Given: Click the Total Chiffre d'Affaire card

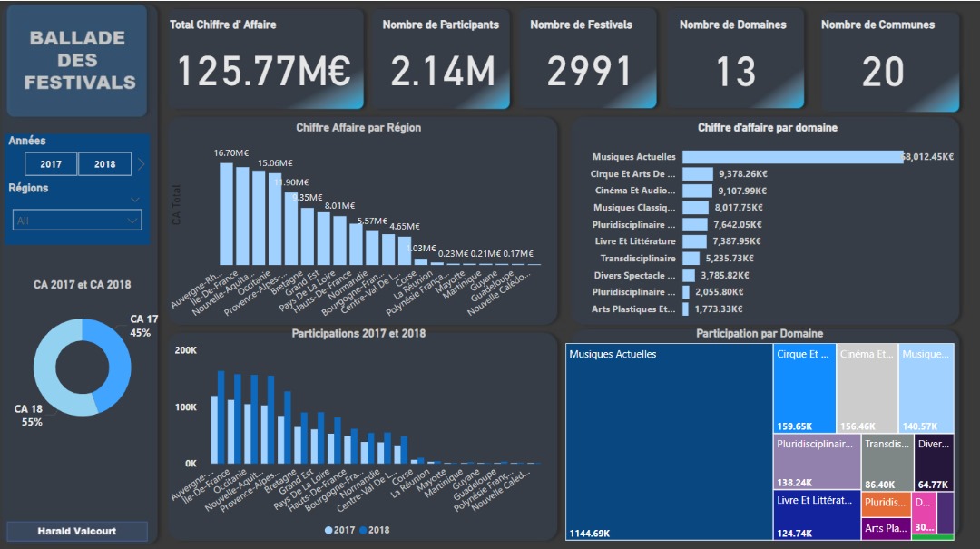Looking at the screenshot, I should pos(263,61).
